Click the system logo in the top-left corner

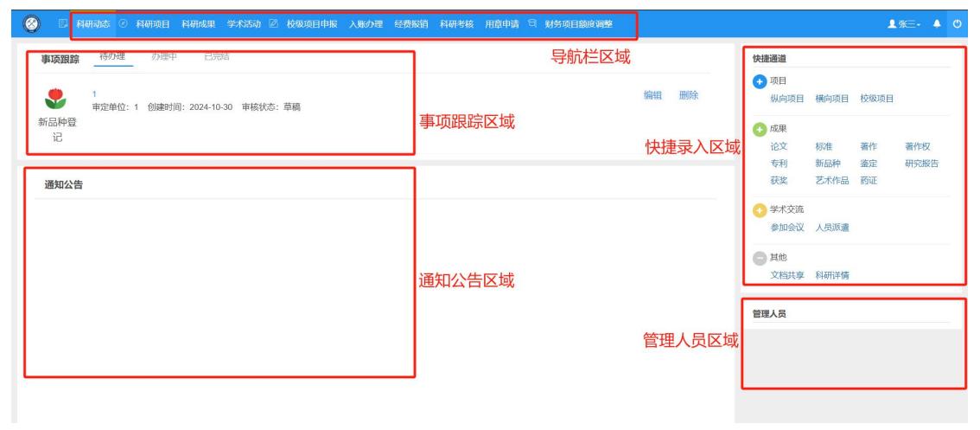(x=32, y=23)
